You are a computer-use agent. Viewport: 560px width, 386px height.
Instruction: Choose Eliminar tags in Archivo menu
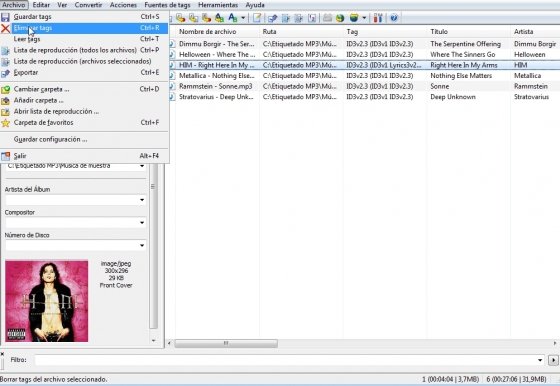click(x=84, y=28)
